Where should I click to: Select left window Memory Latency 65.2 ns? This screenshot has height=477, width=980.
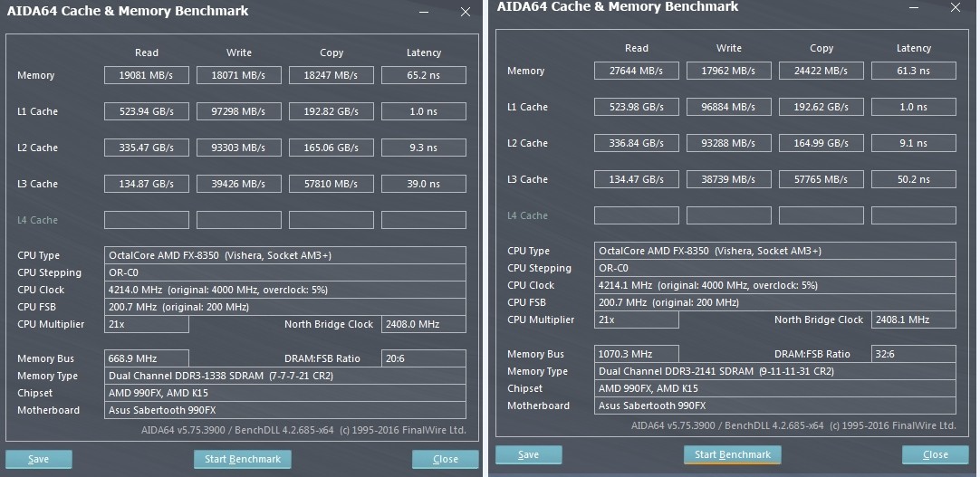point(424,75)
